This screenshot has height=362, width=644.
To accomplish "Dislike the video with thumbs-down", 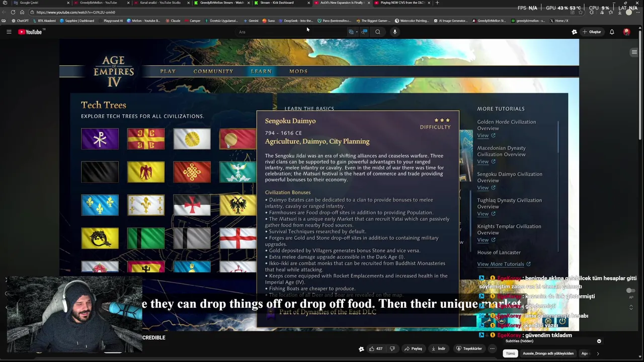I will [392, 348].
